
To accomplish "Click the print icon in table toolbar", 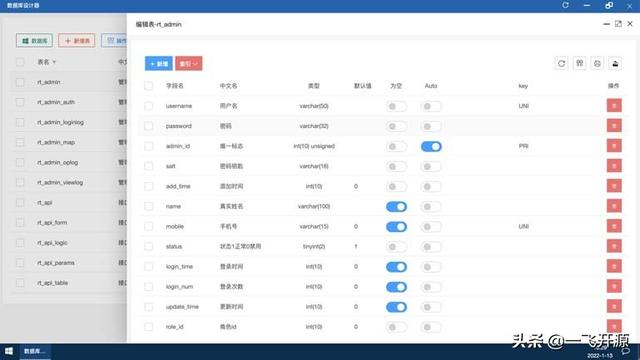I will click(597, 64).
